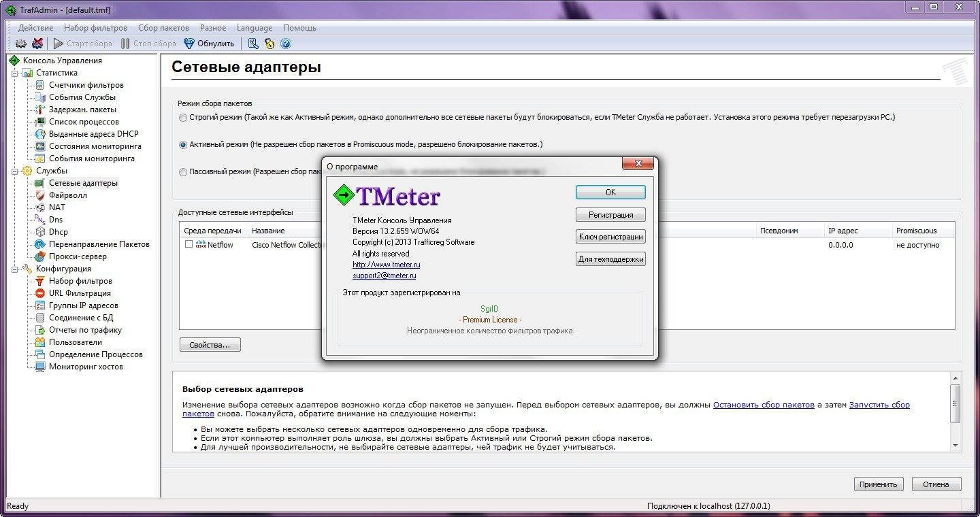This screenshot has height=517, width=980.
Task: Click the yellow padlock toolbar icon
Action: click(x=269, y=44)
